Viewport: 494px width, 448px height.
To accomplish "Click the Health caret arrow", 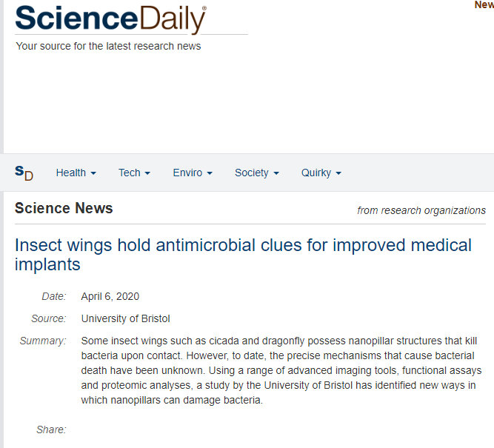I will click(93, 173).
